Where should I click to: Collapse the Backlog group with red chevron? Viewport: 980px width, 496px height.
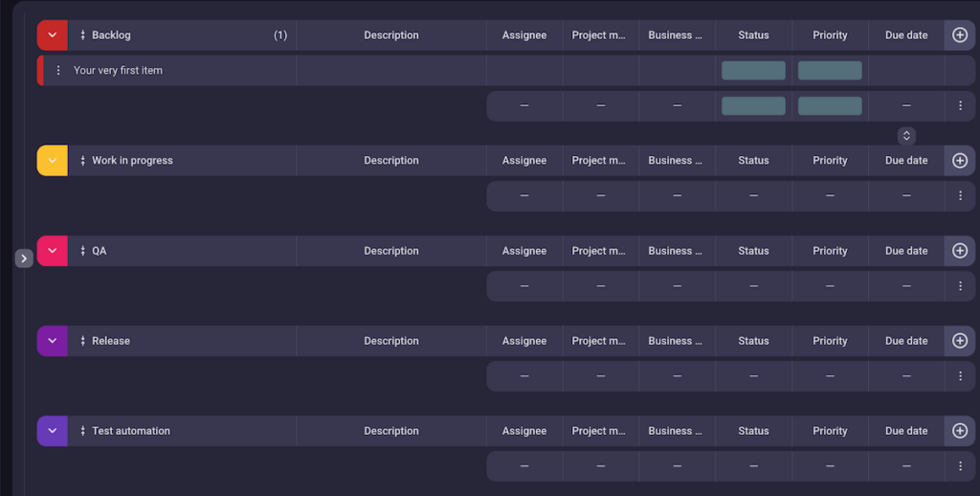pyautogui.click(x=53, y=35)
